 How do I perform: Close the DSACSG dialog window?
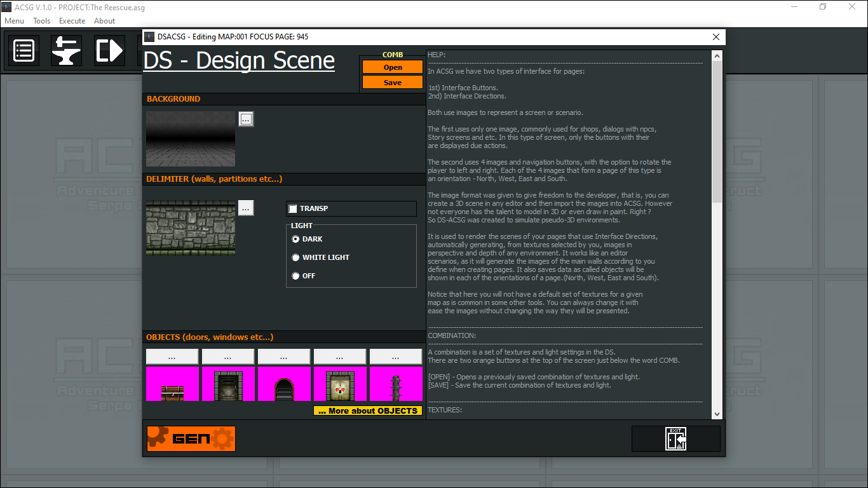pyautogui.click(x=716, y=37)
